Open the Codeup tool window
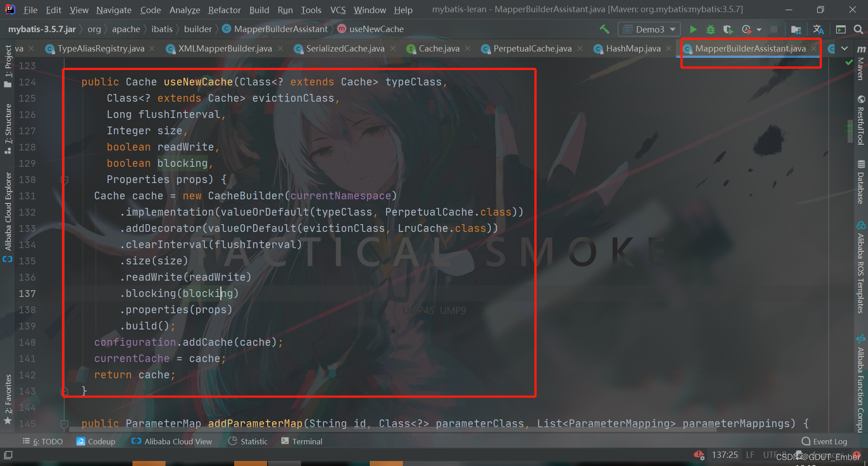Viewport: 868px width, 466px height. [96, 442]
